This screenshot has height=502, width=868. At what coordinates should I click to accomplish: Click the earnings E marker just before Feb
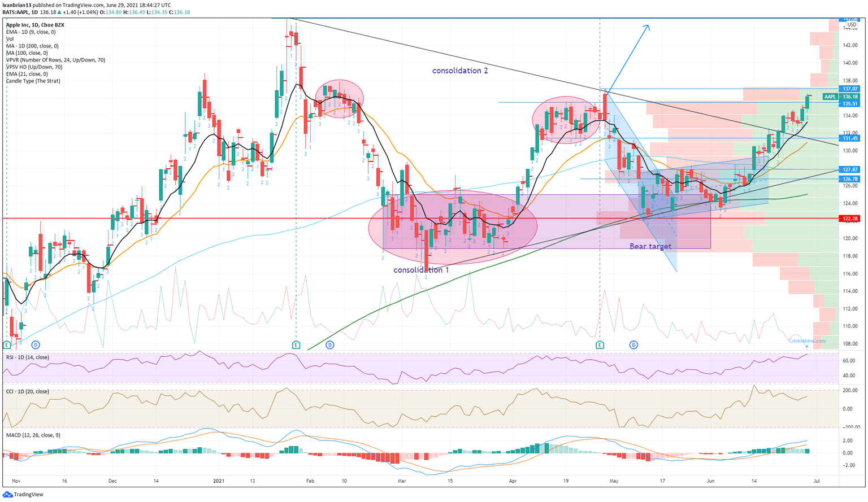296,344
